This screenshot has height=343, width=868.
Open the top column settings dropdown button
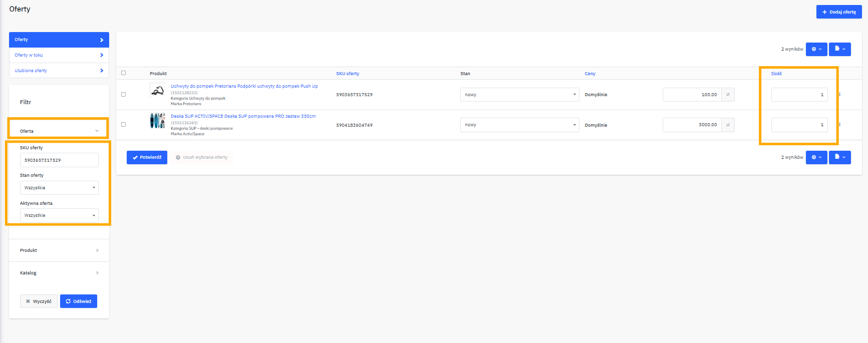point(816,49)
